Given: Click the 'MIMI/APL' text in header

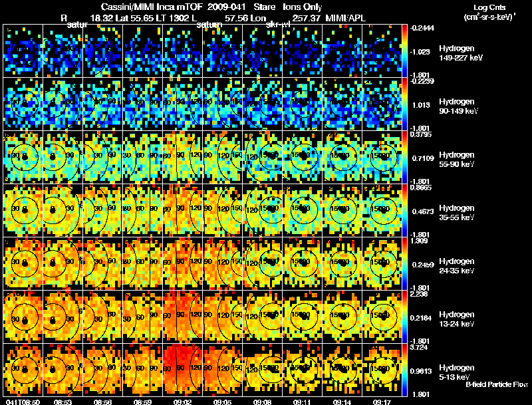Looking at the screenshot, I should [345, 18].
